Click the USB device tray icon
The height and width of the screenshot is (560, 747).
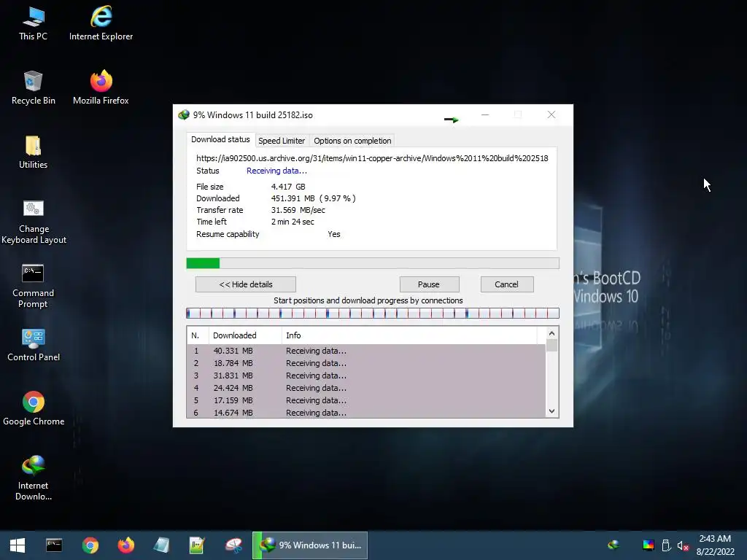[x=666, y=545]
